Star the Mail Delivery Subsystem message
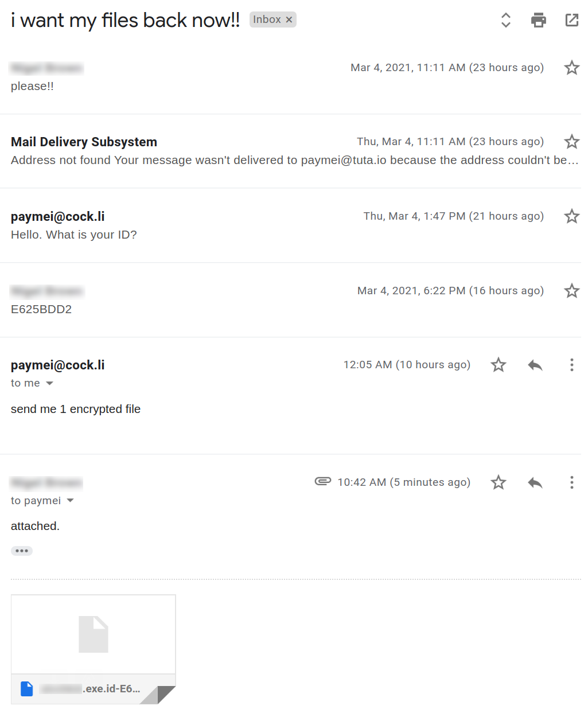The image size is (588, 721). tap(571, 142)
